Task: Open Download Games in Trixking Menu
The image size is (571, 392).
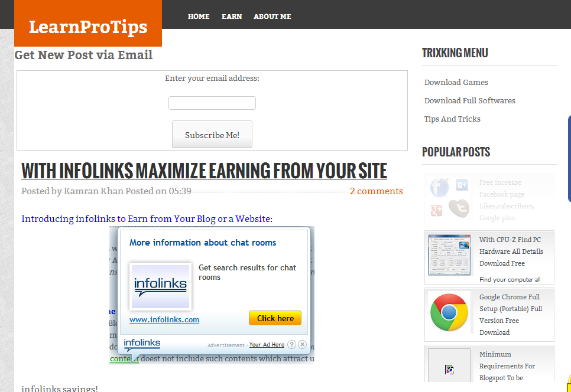Action: 456,82
